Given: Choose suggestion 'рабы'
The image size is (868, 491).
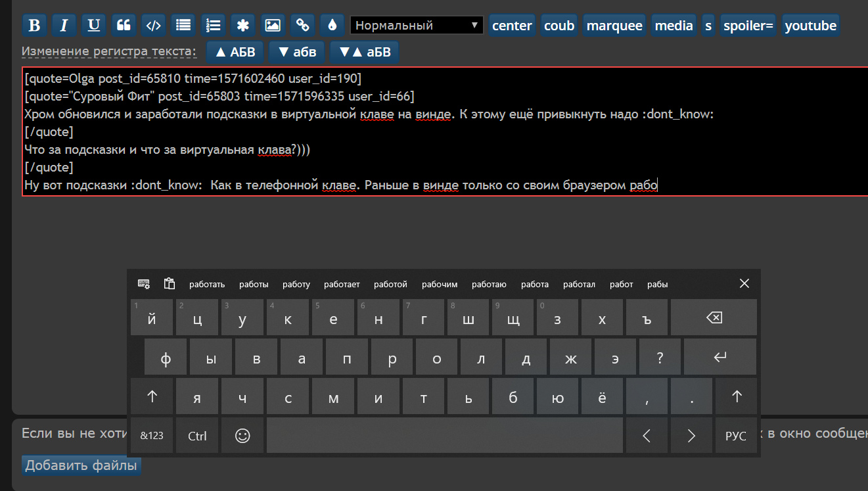Looking at the screenshot, I should (657, 285).
